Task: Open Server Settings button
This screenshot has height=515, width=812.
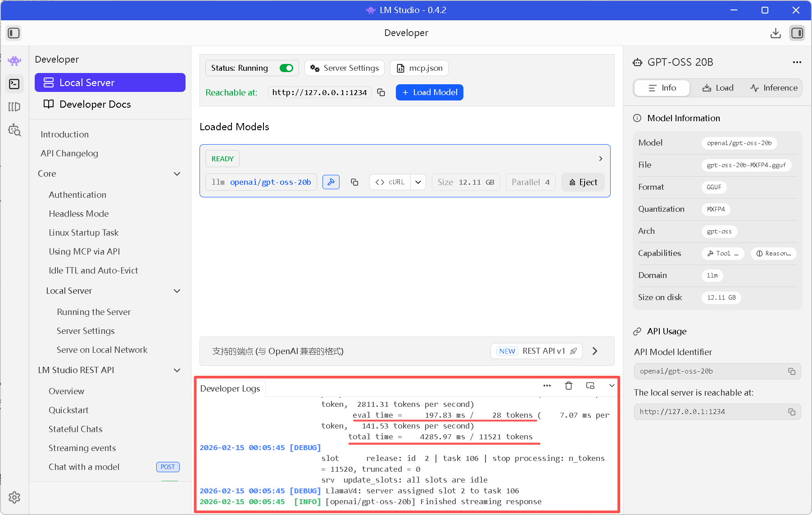Action: click(345, 68)
